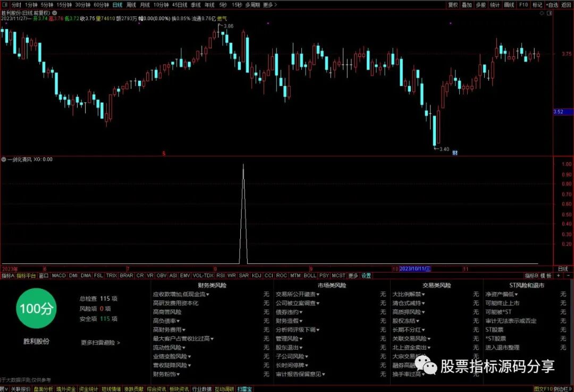The image size is (574, 392).
Task: Open the 资金统计 bottom tab
Action: tap(88, 389)
